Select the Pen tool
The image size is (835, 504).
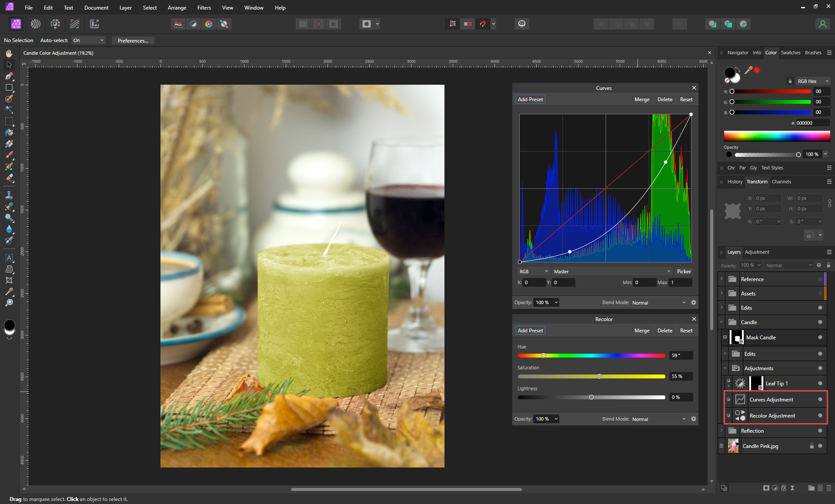coord(9,76)
